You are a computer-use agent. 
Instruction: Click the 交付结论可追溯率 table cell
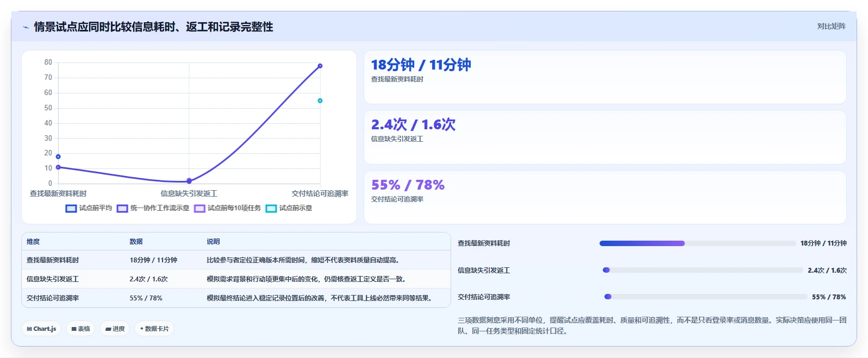(53, 298)
